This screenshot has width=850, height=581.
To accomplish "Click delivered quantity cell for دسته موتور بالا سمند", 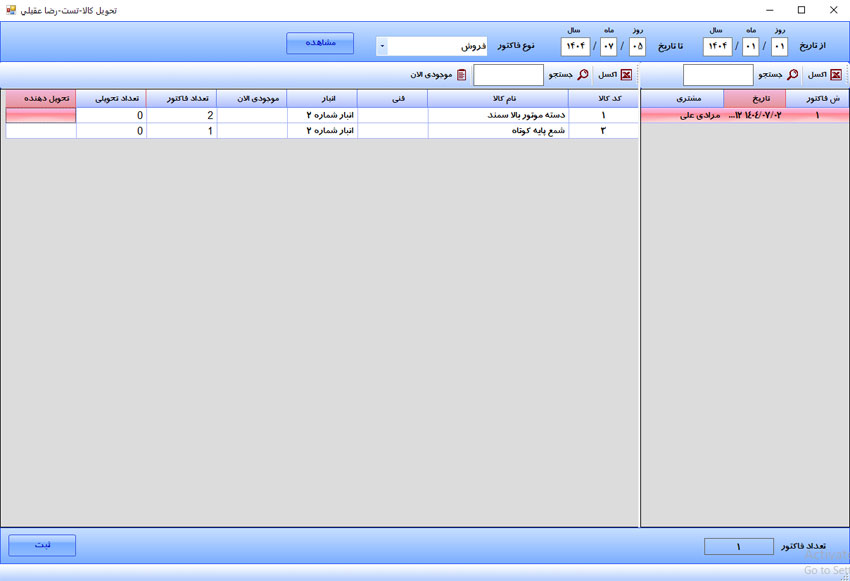I will tap(111, 115).
